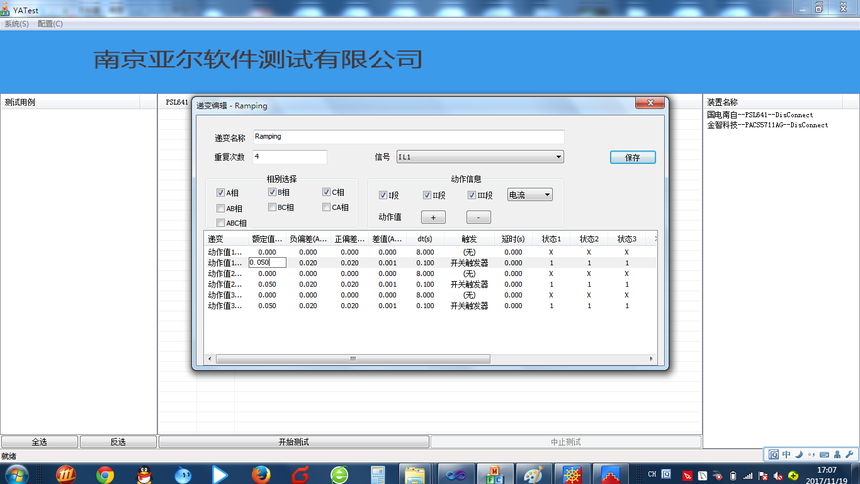Check the ABC相 checkbox
The width and height of the screenshot is (860, 484).
221,223
